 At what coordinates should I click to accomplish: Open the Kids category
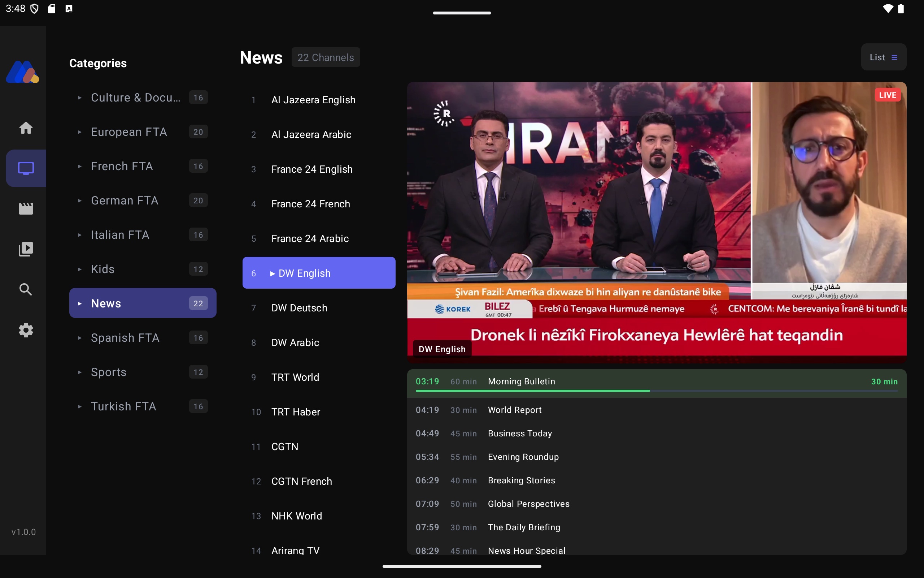pyautogui.click(x=143, y=269)
